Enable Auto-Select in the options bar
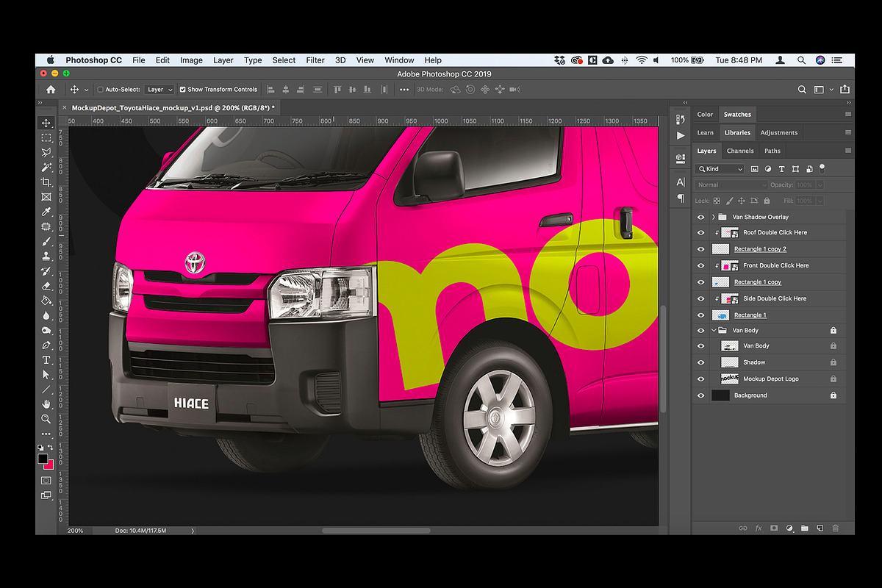882x588 pixels. pyautogui.click(x=99, y=89)
